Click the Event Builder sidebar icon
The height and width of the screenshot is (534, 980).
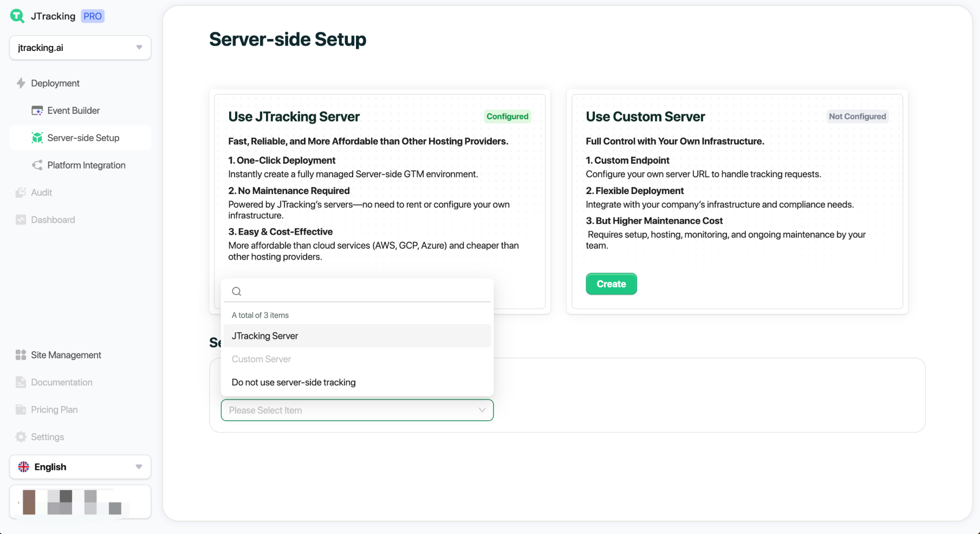[37, 111]
